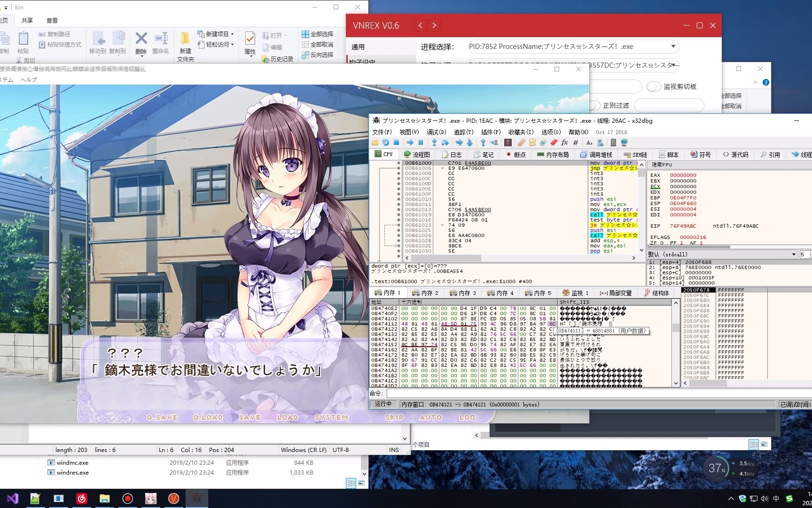Screen dimensions: 812x508
Task: Click the globe icon in x32dbg toolbar
Action: click(625, 143)
